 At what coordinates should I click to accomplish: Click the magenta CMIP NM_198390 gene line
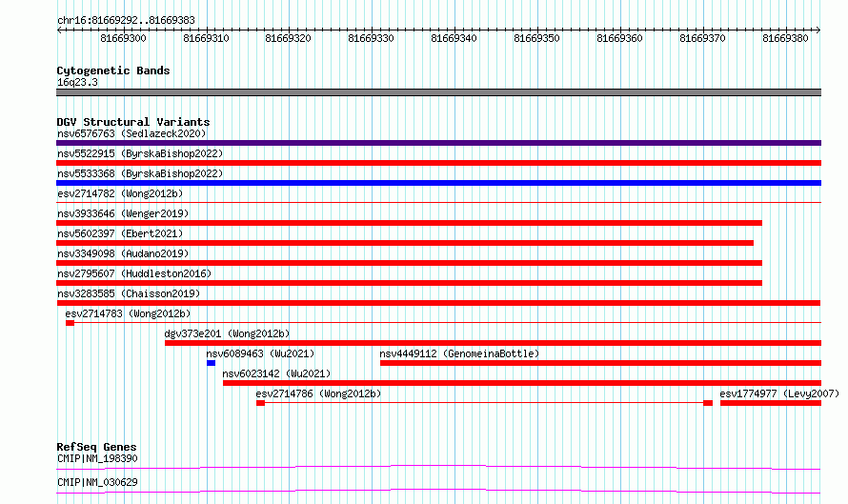coord(438,467)
